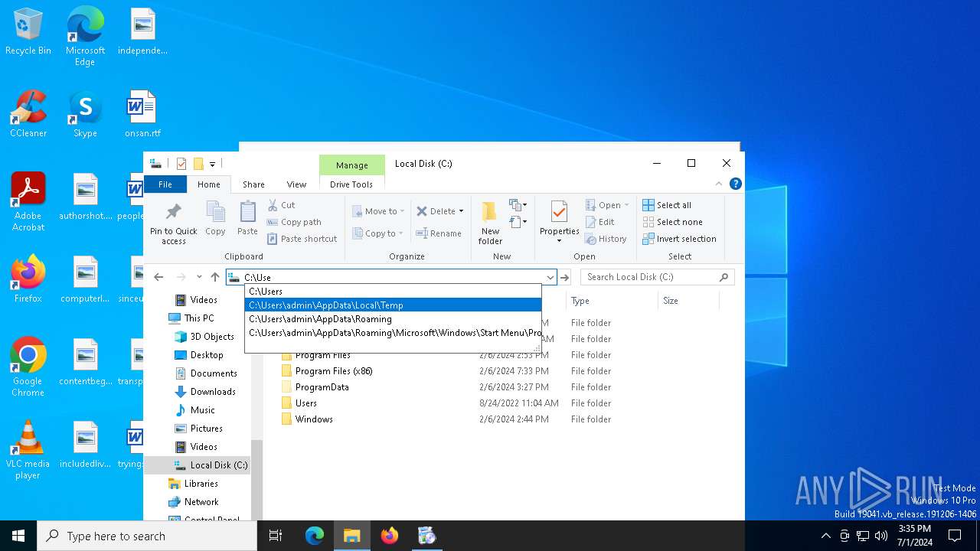The image size is (980, 551).
Task: Cut the selected item
Action: 282,205
